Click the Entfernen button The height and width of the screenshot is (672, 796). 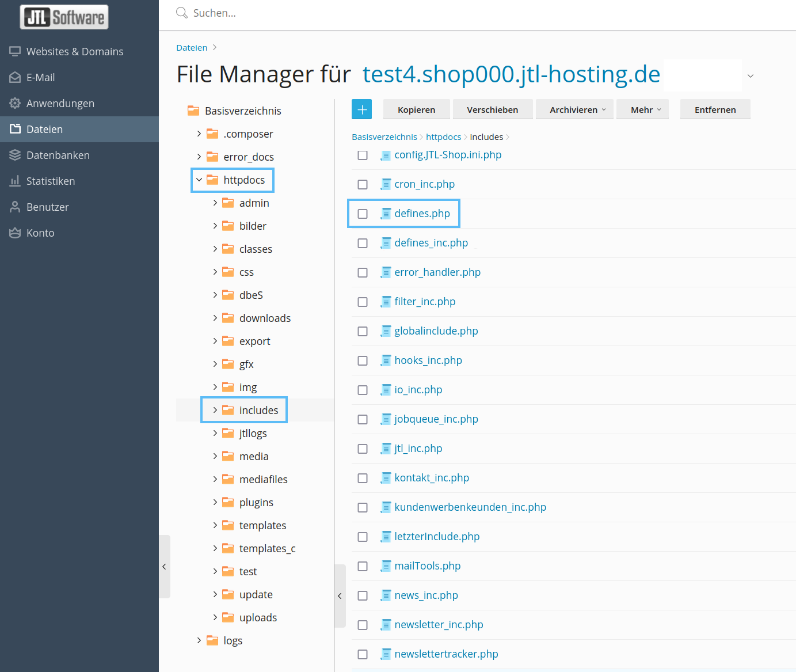pos(715,109)
